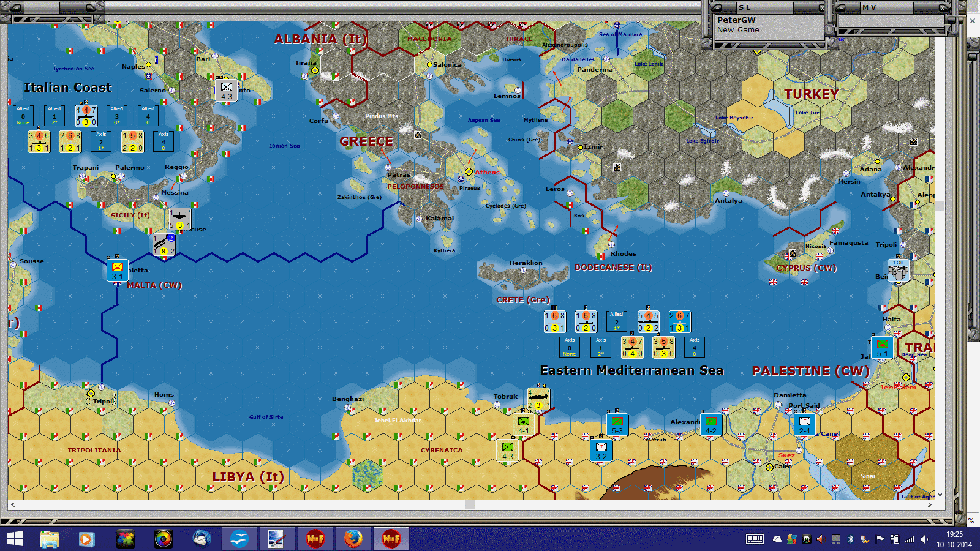Open the taskbar clock showing 19:25

[x=954, y=539]
